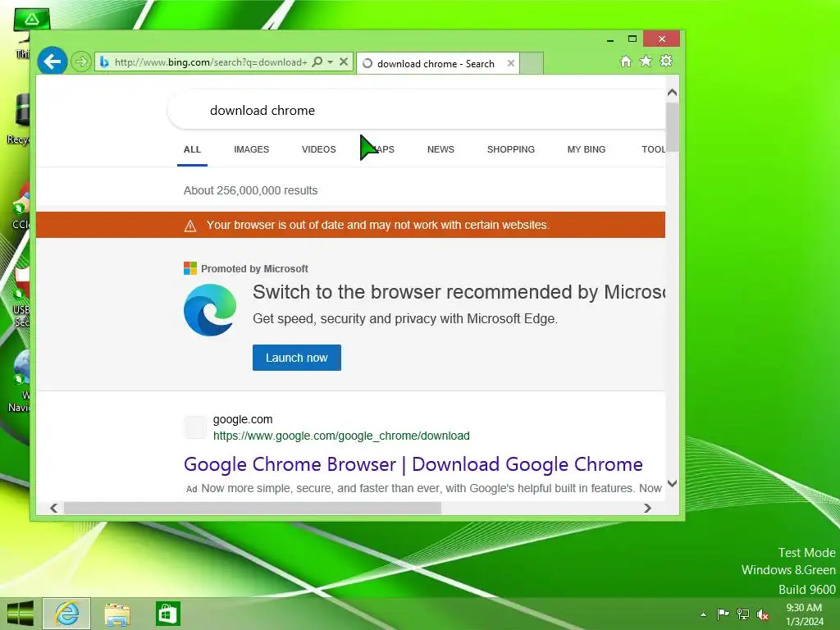
Task: Click the Bing icon in address bar
Action: pos(104,62)
